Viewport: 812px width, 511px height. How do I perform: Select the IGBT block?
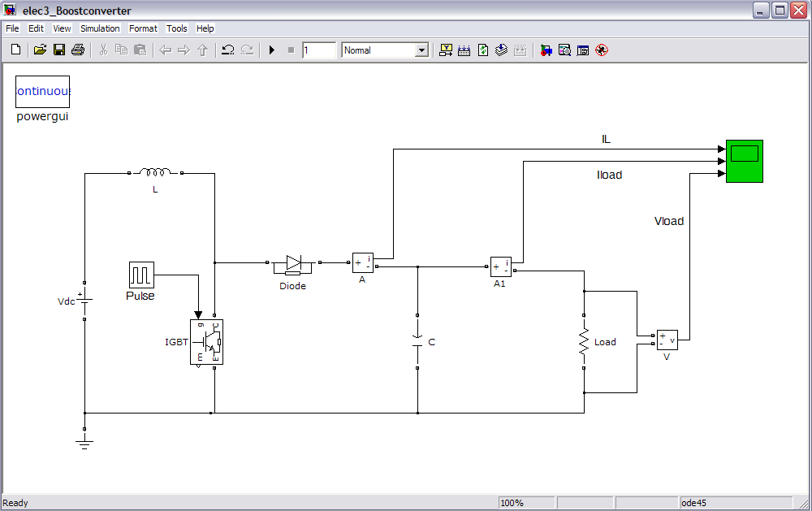click(206, 342)
